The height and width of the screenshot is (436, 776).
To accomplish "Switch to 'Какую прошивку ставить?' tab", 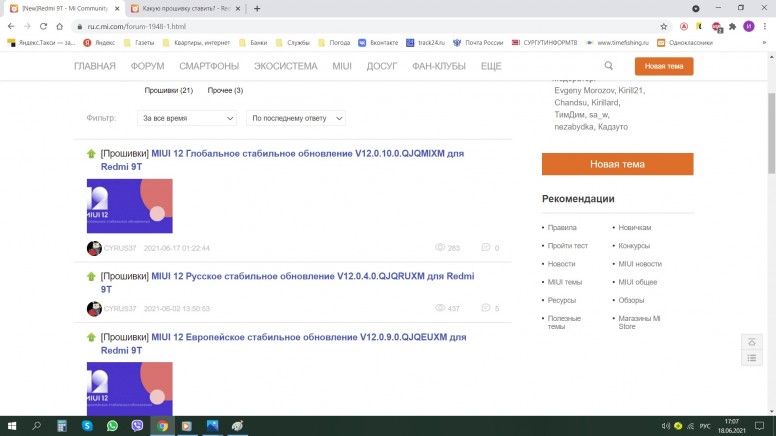I will [186, 8].
